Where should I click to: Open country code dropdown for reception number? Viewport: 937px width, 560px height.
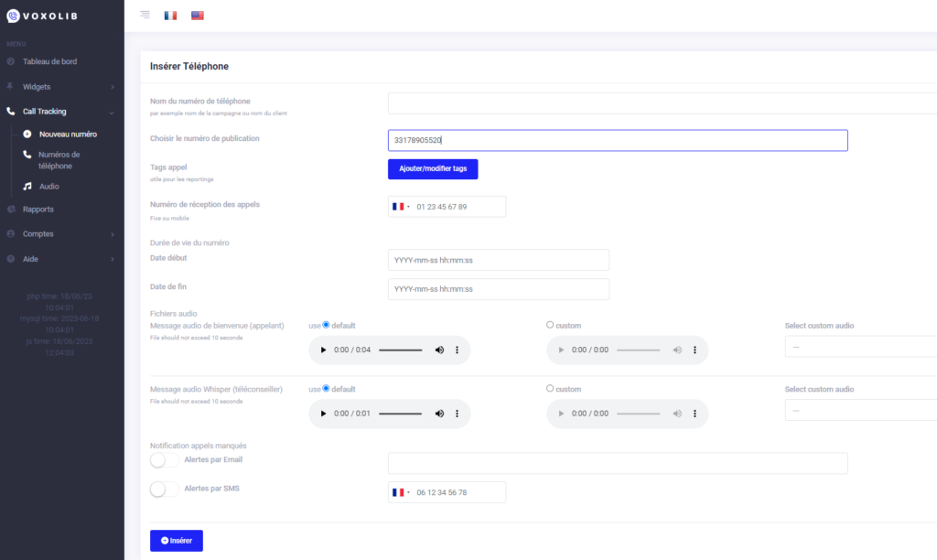pos(401,207)
